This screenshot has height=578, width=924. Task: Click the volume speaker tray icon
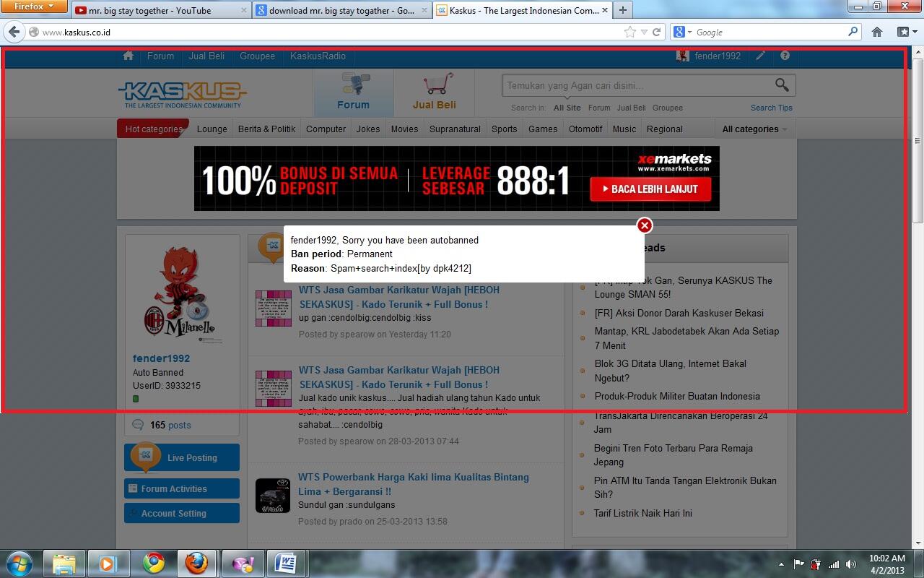[852, 564]
